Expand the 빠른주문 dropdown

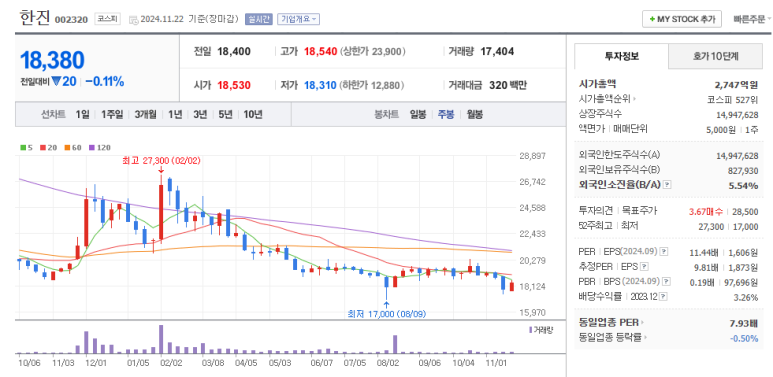(x=752, y=19)
